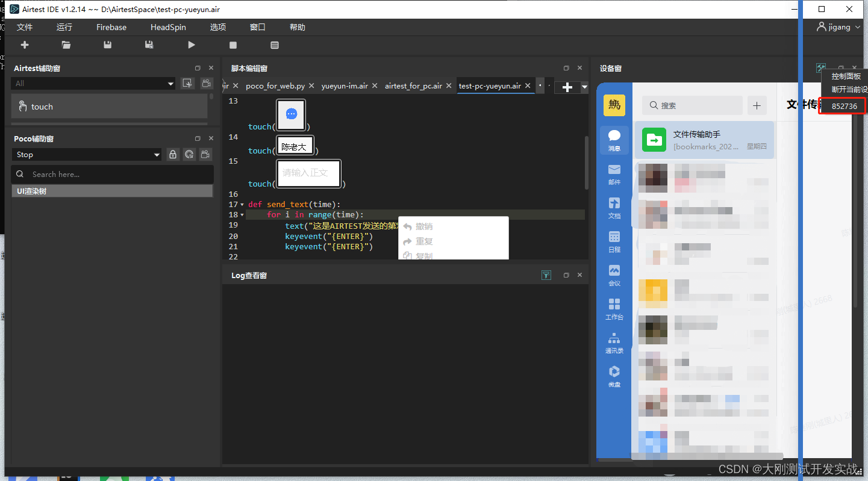Click the Save All toolbar icon
Screen dimensions: 868x481
[x=149, y=45]
